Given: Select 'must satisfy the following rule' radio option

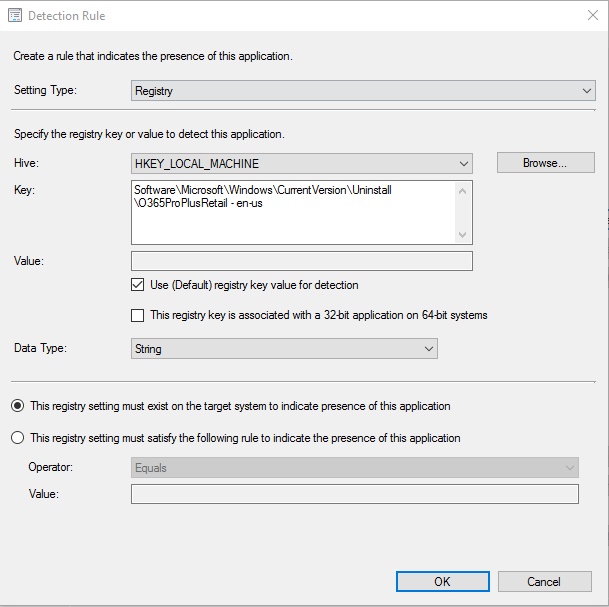Looking at the screenshot, I should tap(17, 438).
